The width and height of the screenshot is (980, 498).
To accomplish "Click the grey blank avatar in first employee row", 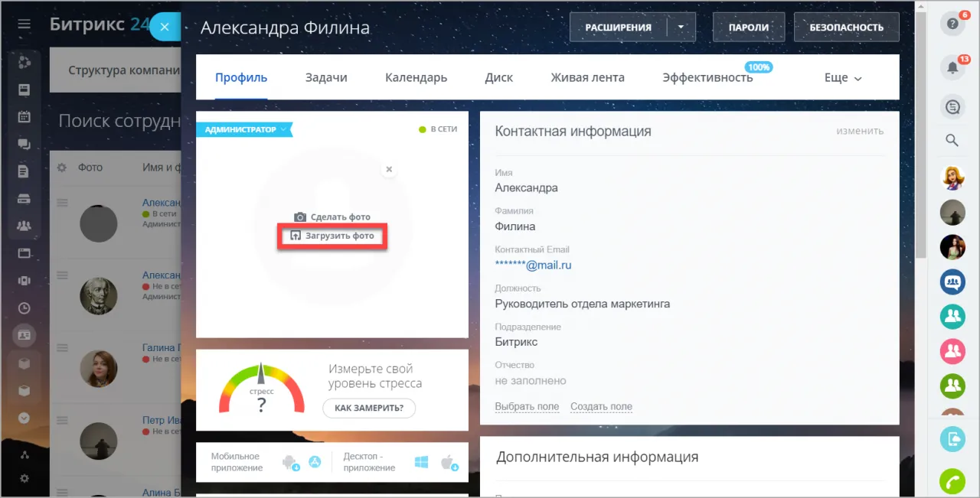I will [x=99, y=223].
